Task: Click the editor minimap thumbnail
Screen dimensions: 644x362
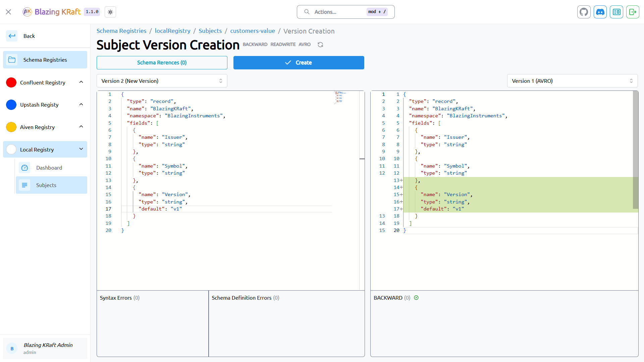Action: click(x=340, y=97)
